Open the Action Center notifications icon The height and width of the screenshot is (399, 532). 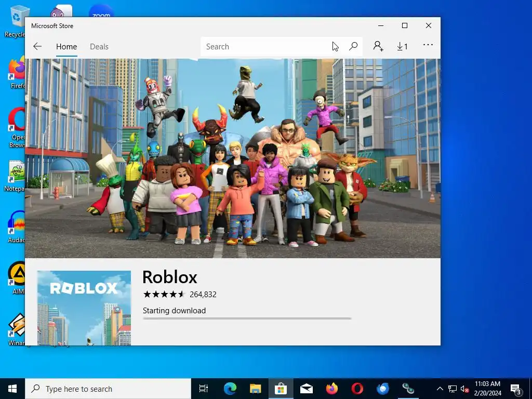515,389
